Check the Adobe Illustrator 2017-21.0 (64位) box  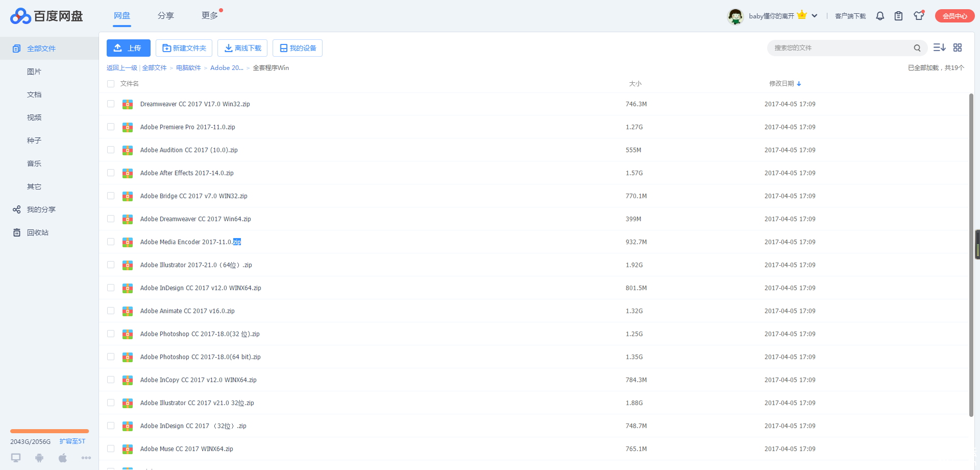(111, 265)
